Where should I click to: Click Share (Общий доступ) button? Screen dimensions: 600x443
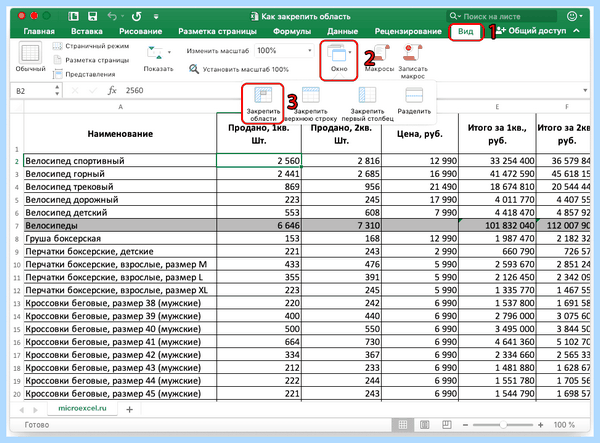click(531, 31)
